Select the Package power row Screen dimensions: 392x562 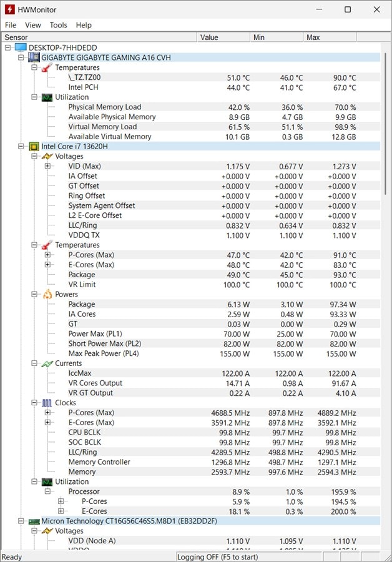click(82, 304)
